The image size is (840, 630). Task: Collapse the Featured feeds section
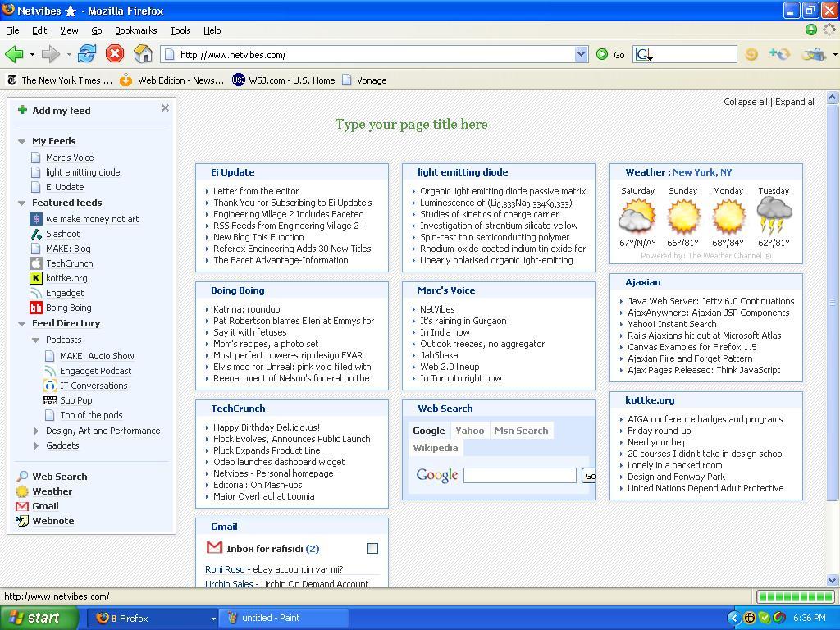[22, 203]
